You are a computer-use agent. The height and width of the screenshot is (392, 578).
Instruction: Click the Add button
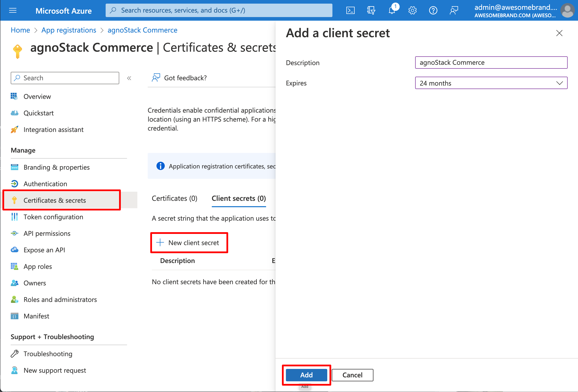click(x=306, y=375)
